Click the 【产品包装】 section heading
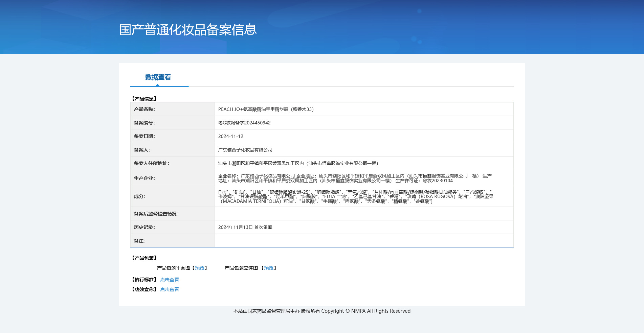 pyautogui.click(x=144, y=258)
